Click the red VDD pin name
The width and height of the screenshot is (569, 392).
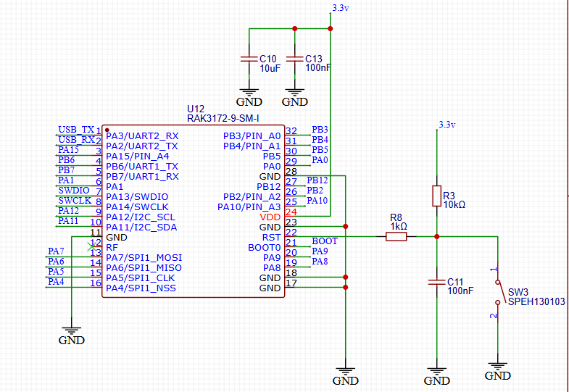click(269, 217)
